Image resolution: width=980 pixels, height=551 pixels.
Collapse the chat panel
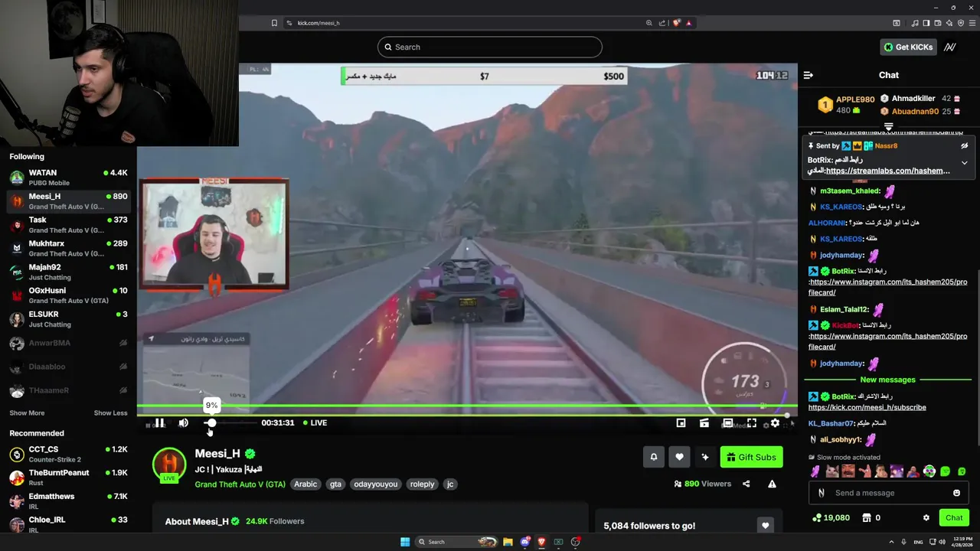(808, 75)
